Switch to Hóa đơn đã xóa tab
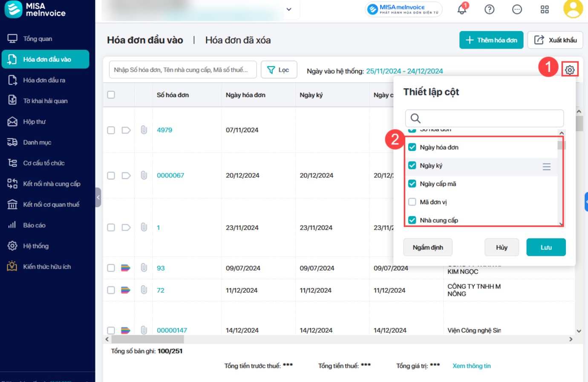 [x=238, y=40]
